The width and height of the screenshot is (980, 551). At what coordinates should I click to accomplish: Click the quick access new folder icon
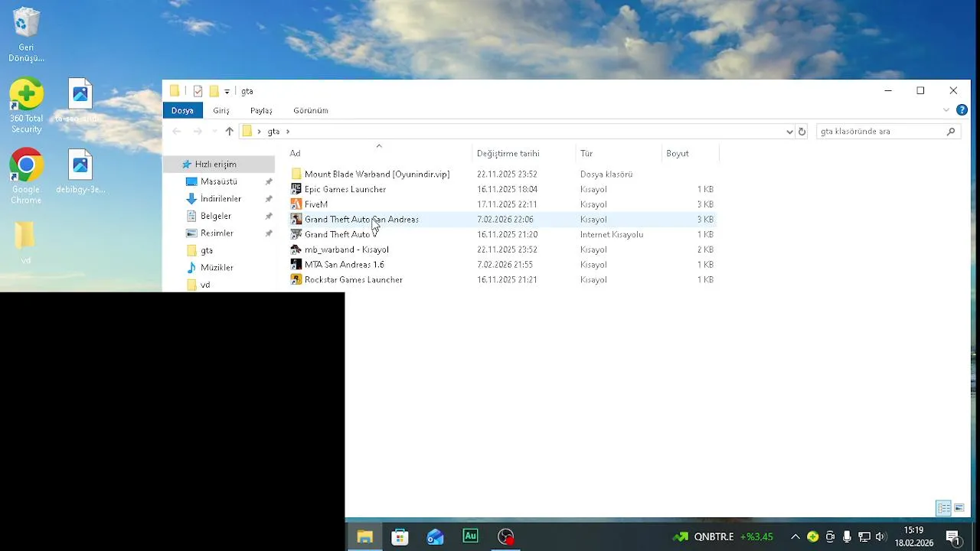pyautogui.click(x=214, y=91)
